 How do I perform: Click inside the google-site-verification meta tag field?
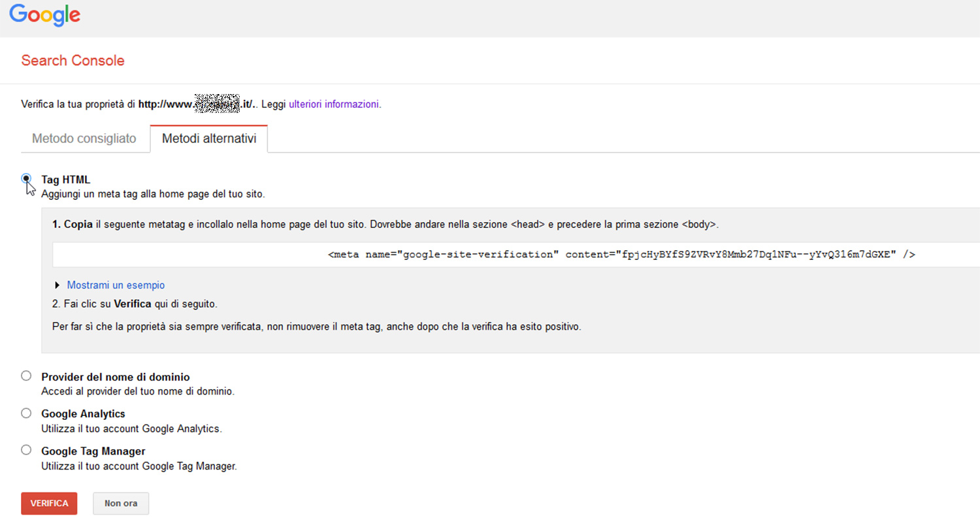(516, 255)
